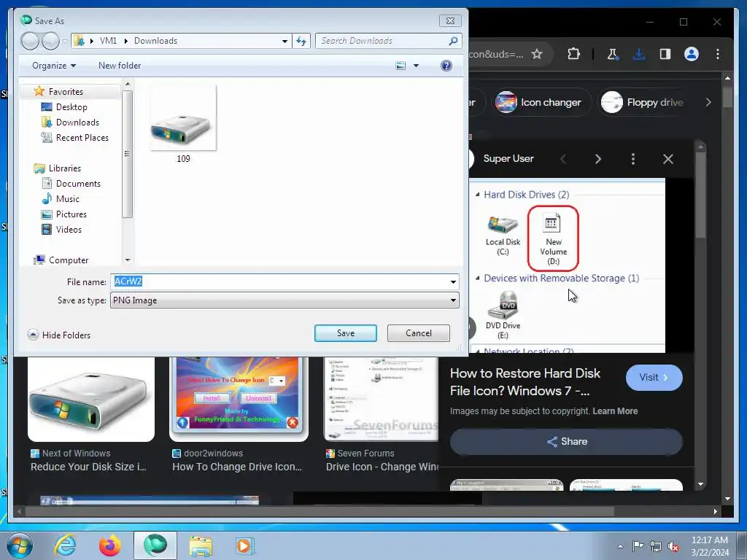Open Downloads in navigation pane

coord(77,122)
